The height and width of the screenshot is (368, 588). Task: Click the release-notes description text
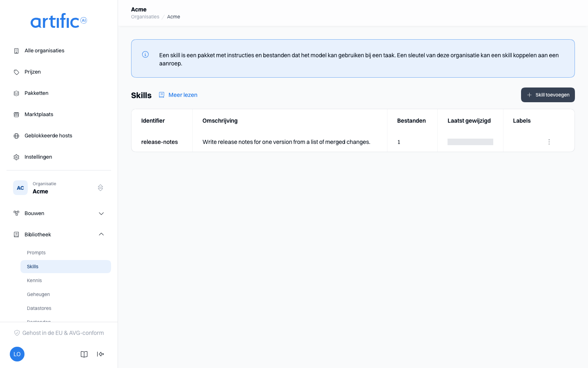click(x=286, y=142)
